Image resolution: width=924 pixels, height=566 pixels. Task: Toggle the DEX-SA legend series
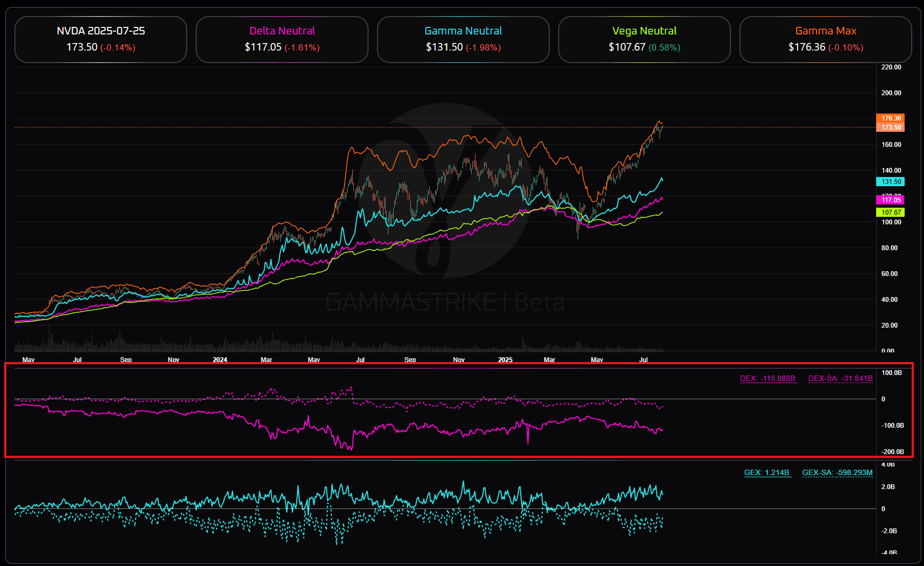click(840, 378)
